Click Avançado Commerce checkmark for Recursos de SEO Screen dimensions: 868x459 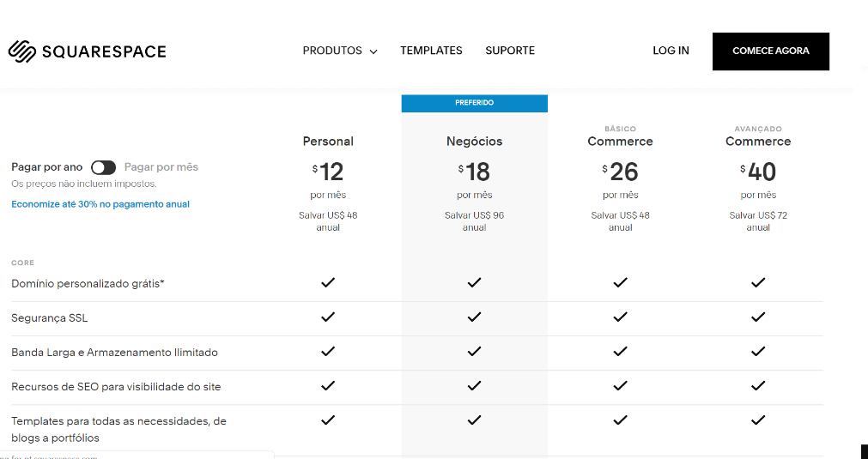[x=758, y=385]
